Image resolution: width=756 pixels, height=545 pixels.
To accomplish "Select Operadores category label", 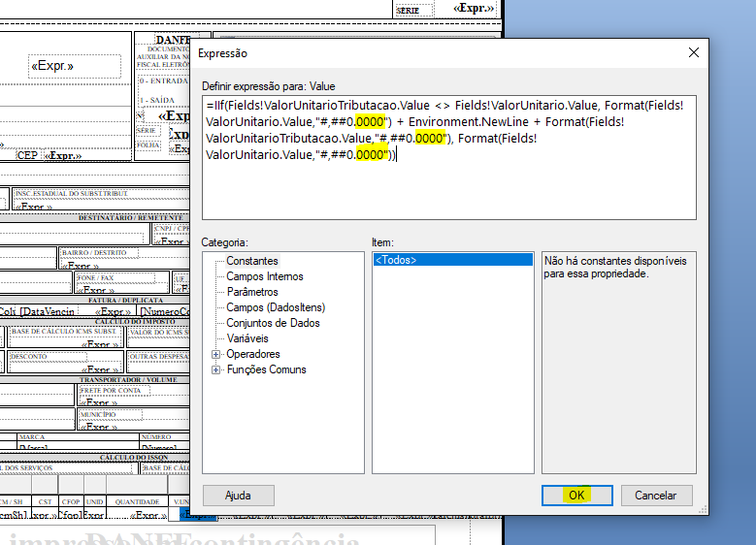I will [x=253, y=354].
